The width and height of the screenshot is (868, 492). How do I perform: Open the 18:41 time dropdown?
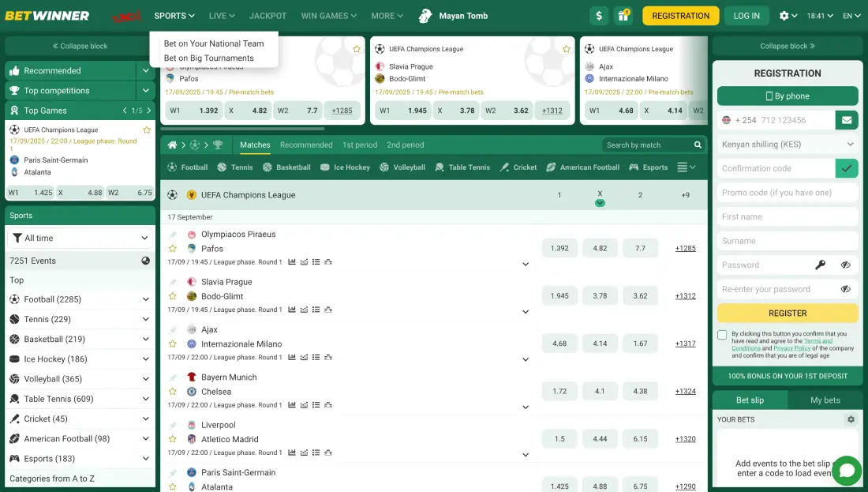[820, 16]
